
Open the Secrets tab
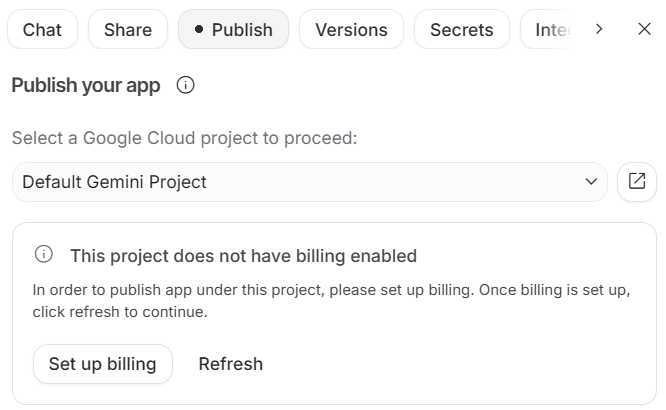(461, 30)
